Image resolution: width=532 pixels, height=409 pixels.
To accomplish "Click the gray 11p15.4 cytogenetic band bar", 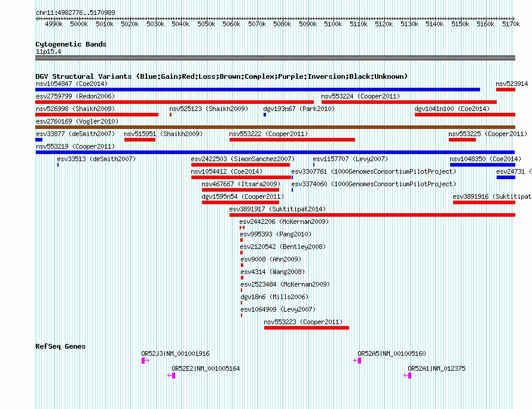I will click(275, 58).
